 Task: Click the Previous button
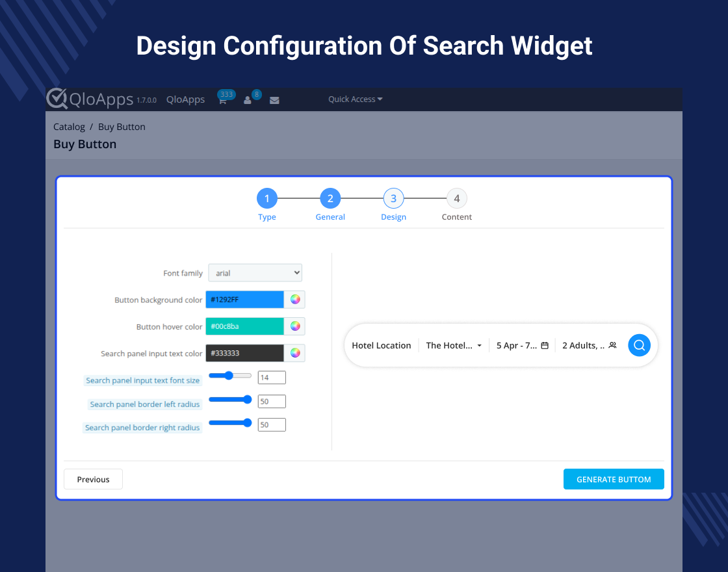coord(94,479)
